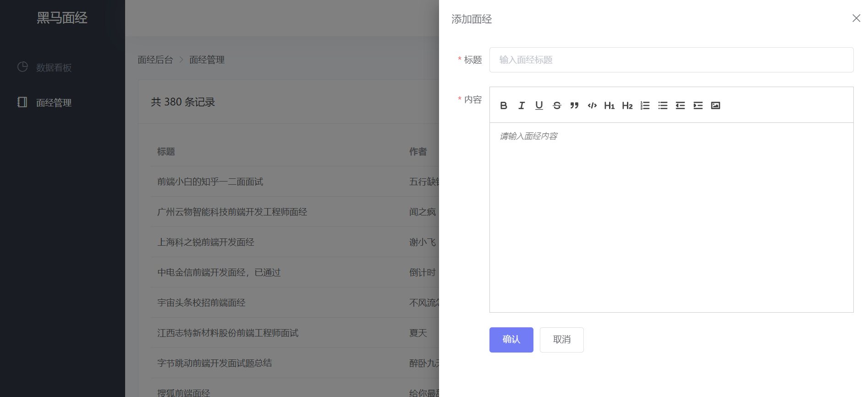Select row 前端小白的知乎一二面面试
Screen dimensions: 868x397
coord(295,182)
